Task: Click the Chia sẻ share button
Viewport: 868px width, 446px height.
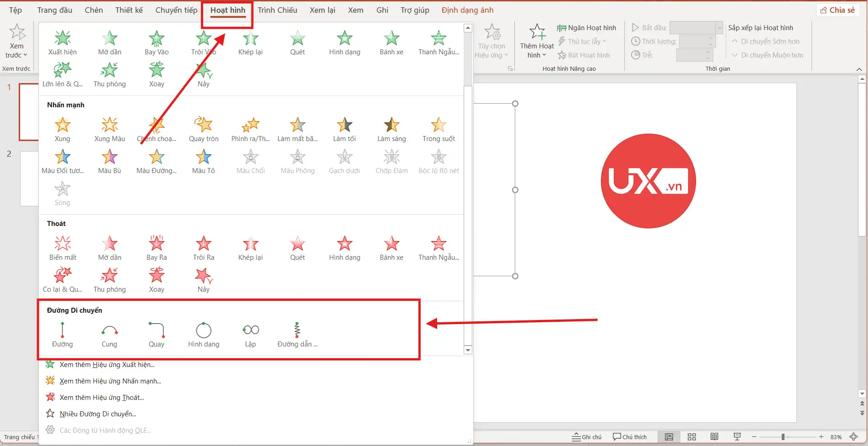Action: (x=837, y=10)
